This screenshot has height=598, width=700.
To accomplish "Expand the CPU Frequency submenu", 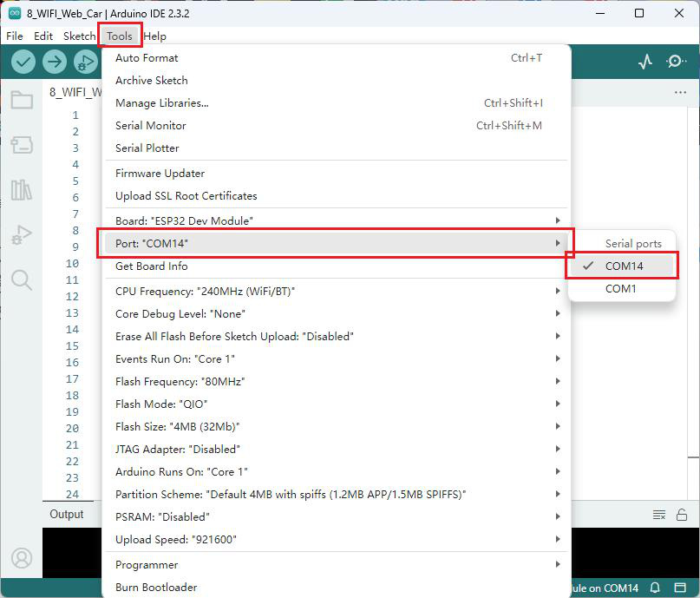I will click(337, 291).
